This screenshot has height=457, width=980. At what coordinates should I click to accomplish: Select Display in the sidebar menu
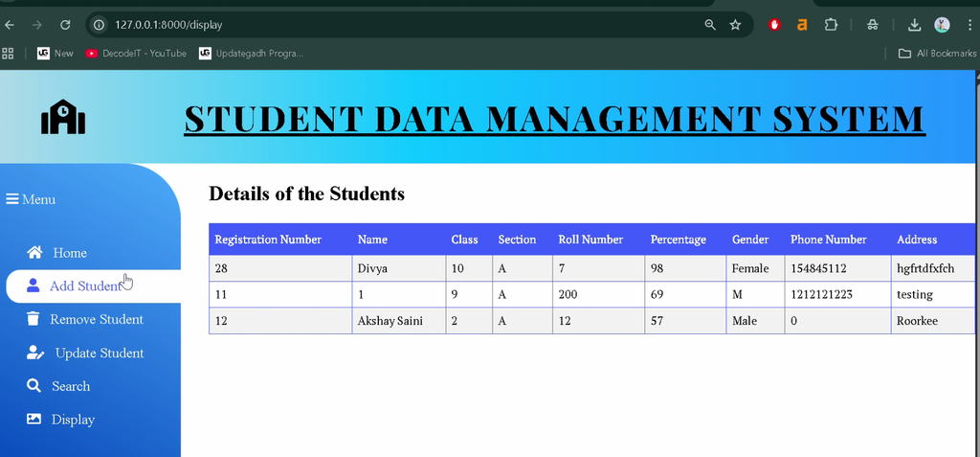(x=73, y=420)
